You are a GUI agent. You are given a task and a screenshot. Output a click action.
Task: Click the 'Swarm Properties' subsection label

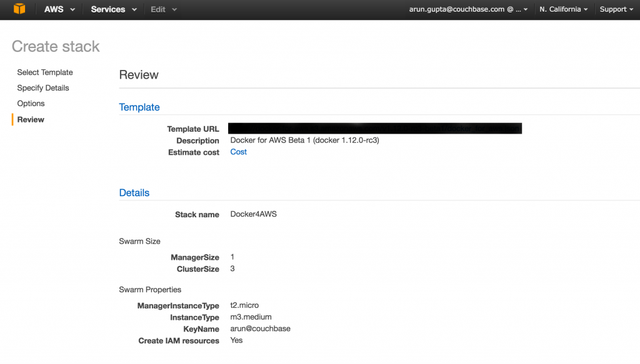point(150,290)
